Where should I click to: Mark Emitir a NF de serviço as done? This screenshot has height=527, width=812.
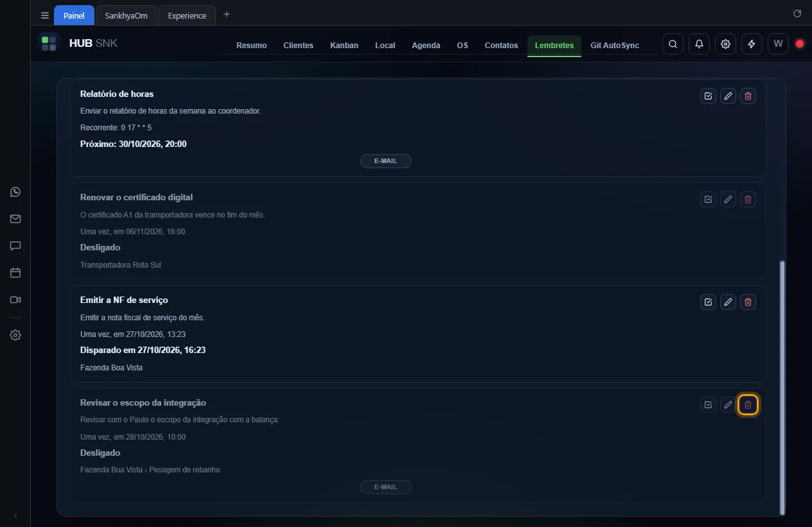coord(708,302)
